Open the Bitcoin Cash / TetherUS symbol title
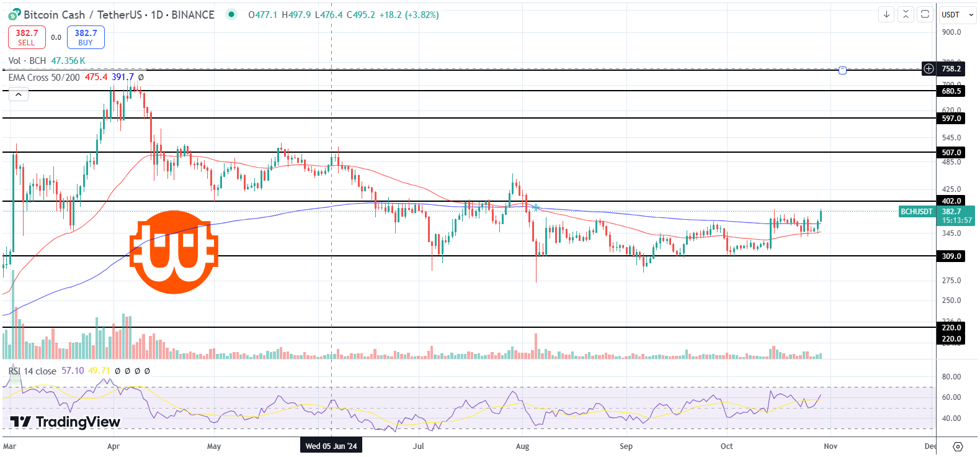 [x=119, y=14]
